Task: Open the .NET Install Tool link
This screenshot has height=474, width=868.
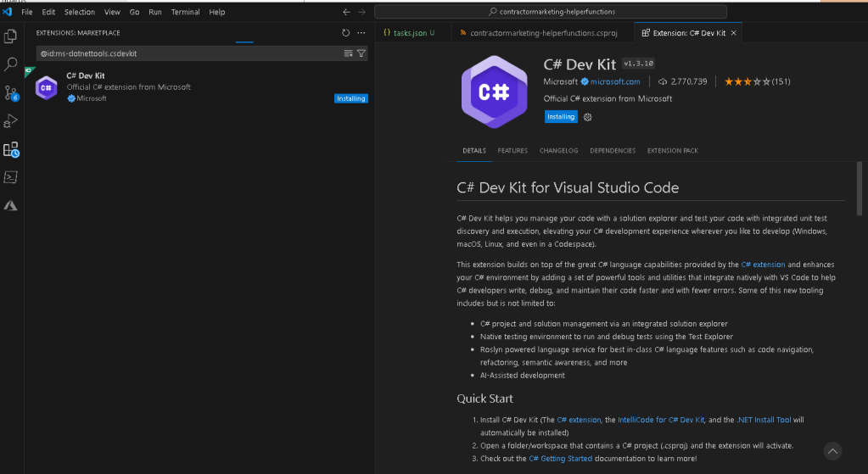Action: (x=764, y=420)
